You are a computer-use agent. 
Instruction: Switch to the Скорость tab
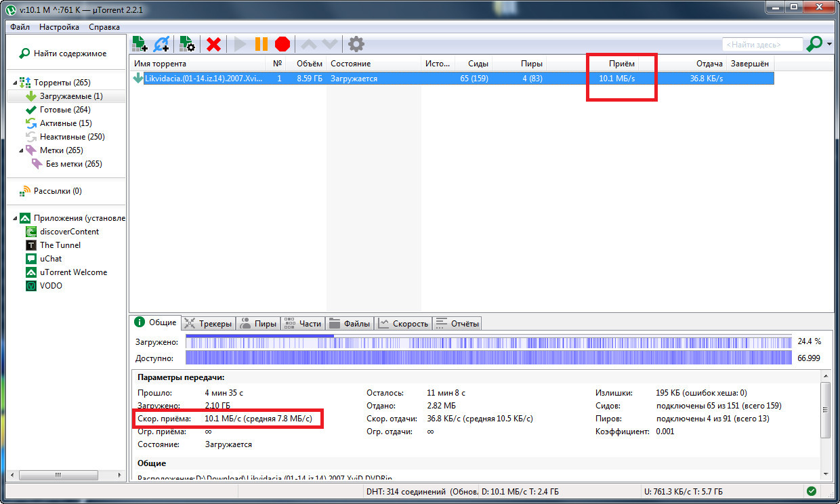404,323
